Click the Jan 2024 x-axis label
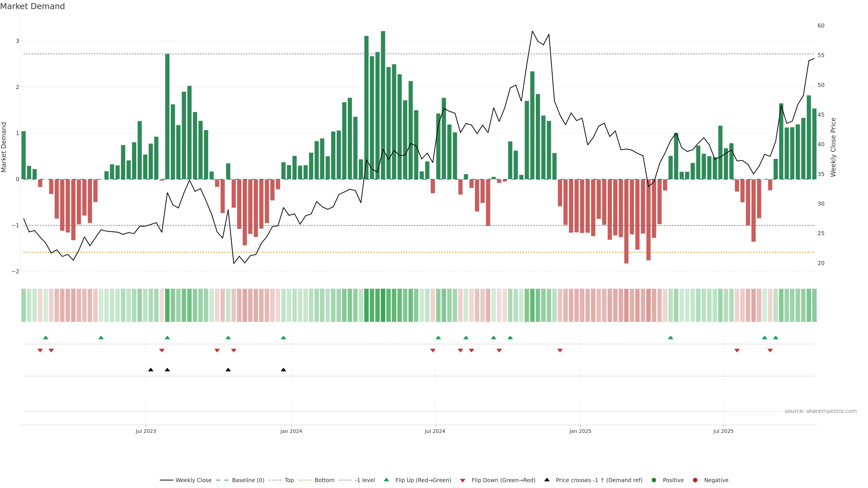The height and width of the screenshot is (488, 868). tap(291, 432)
